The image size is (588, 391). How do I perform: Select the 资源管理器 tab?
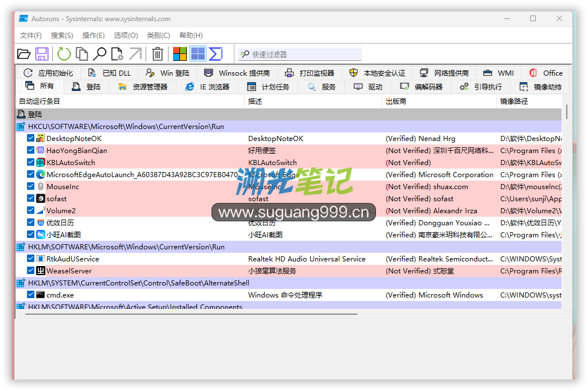143,87
